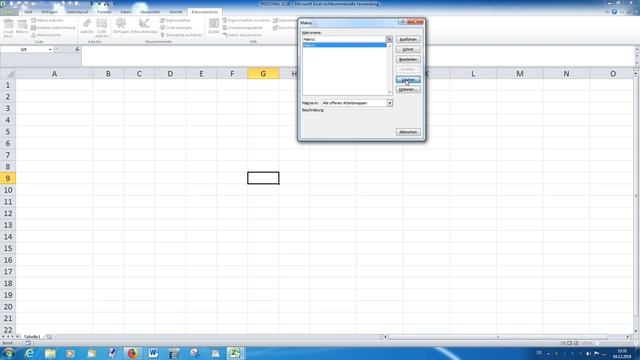Switch to the Überprüfen ribbon tab

(150, 12)
